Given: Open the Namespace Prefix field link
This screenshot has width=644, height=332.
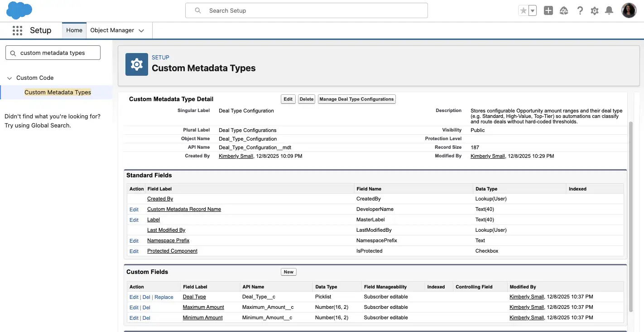Looking at the screenshot, I should [168, 240].
